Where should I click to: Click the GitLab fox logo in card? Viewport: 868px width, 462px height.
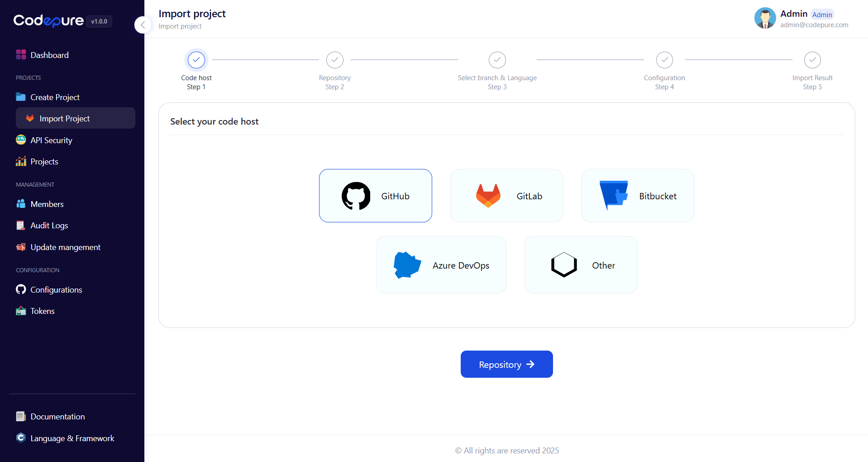point(488,196)
